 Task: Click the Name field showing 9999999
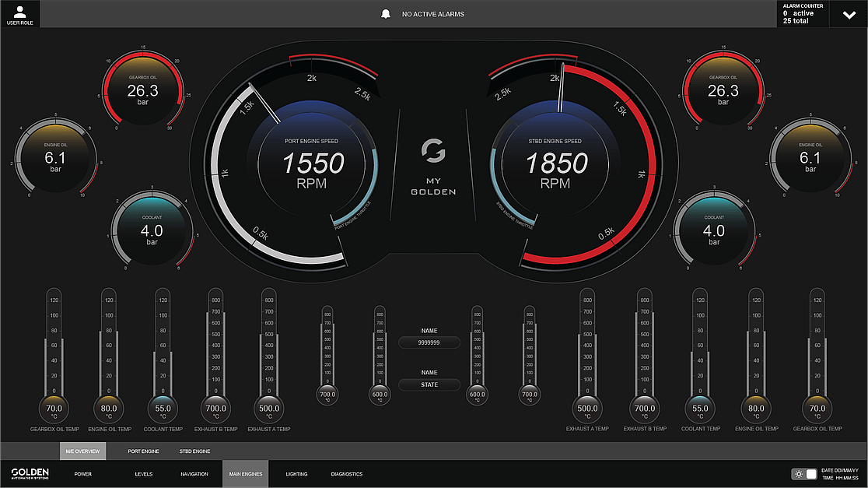tap(429, 342)
